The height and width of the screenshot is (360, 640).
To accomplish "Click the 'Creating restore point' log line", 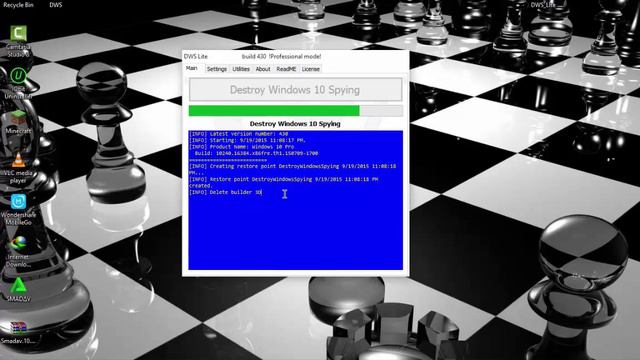I will point(293,169).
